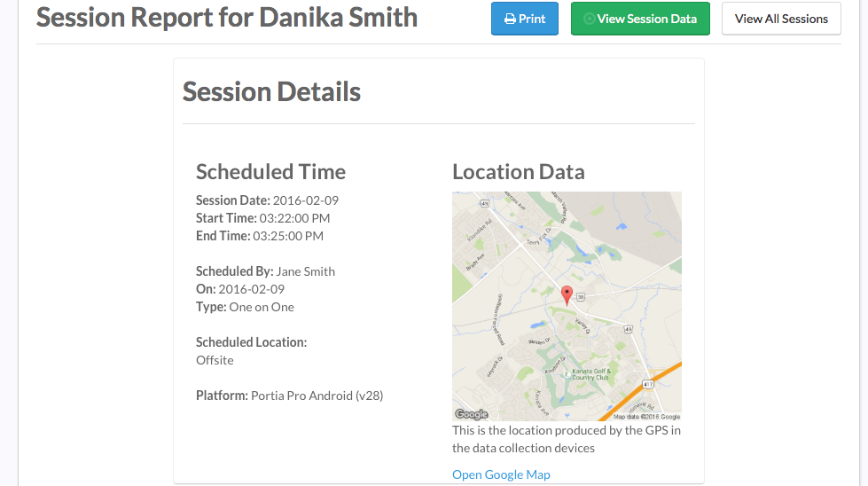Go to View All Sessions
The height and width of the screenshot is (486, 868).
[781, 19]
